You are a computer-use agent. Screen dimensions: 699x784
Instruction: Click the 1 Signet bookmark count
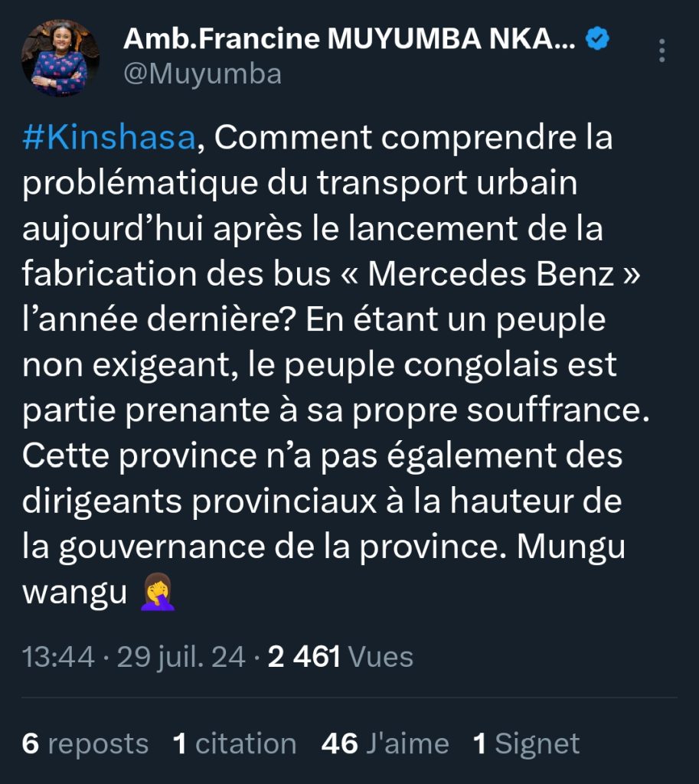(x=527, y=743)
